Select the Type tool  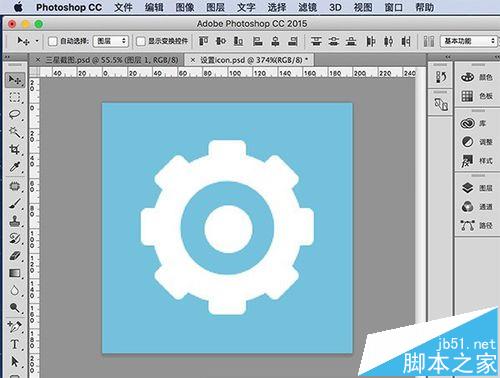pyautogui.click(x=15, y=344)
